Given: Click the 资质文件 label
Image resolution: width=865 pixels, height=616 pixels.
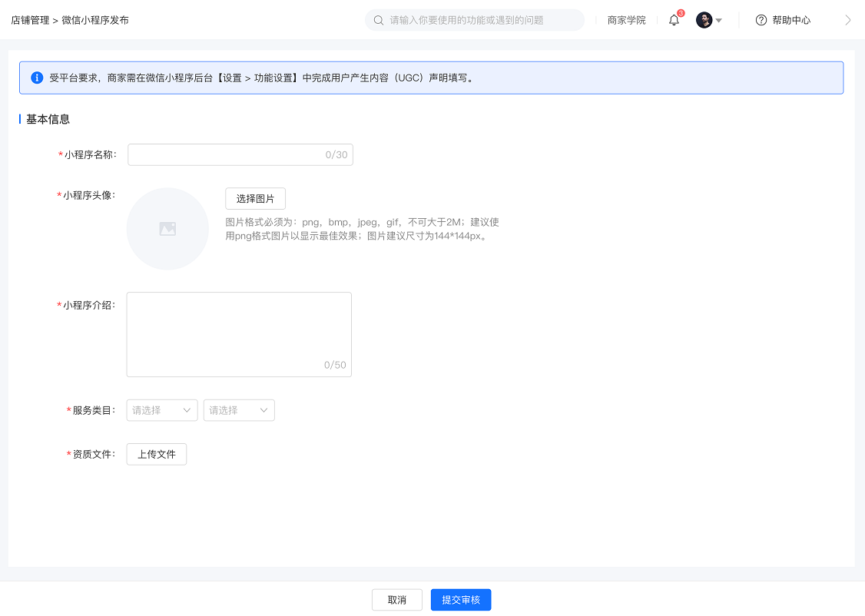Looking at the screenshot, I should 94,455.
